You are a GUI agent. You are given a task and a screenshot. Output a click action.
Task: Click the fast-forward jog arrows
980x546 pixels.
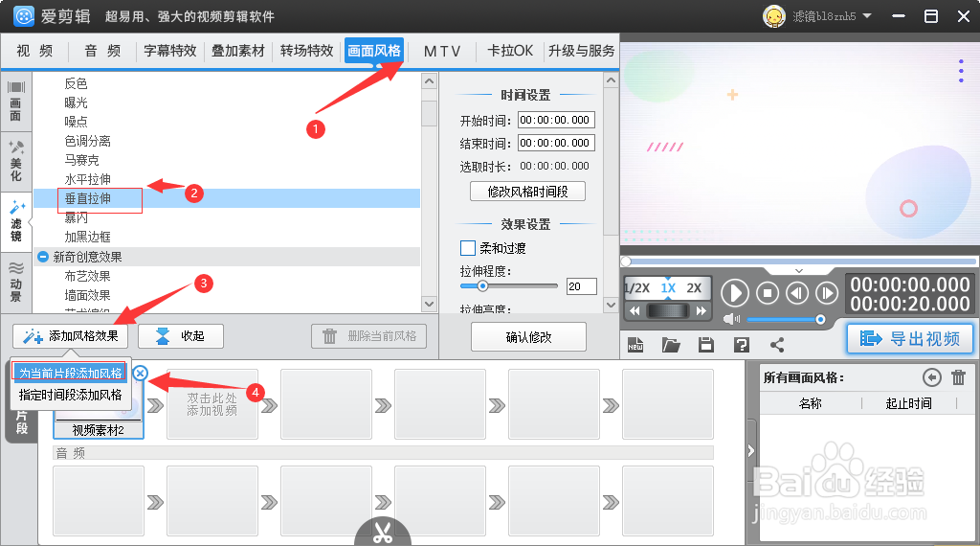click(702, 311)
